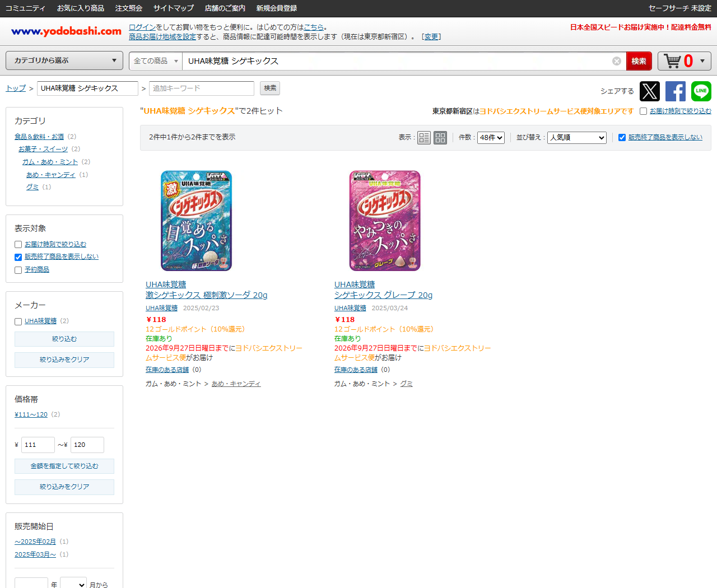The width and height of the screenshot is (717, 588).
Task: Open 食品＆飲料・お酒 category
Action: coord(39,137)
